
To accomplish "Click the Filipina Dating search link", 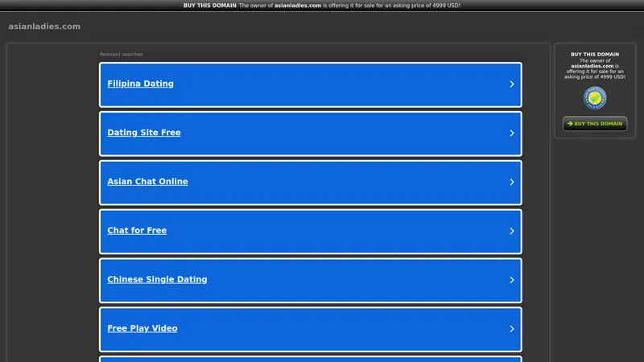I will (x=140, y=84).
